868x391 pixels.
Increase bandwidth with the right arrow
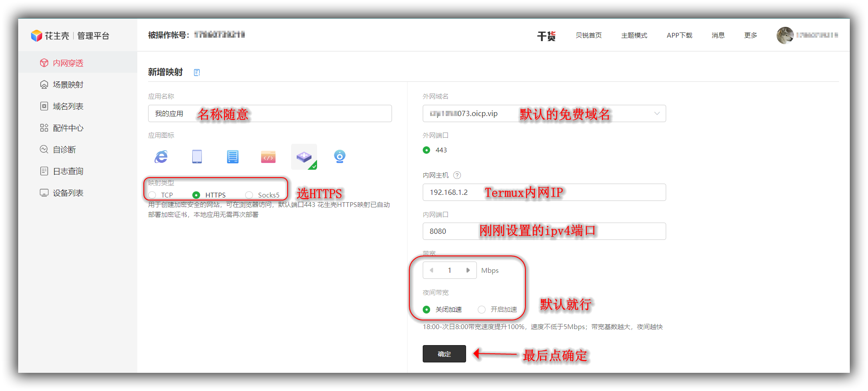(x=468, y=270)
